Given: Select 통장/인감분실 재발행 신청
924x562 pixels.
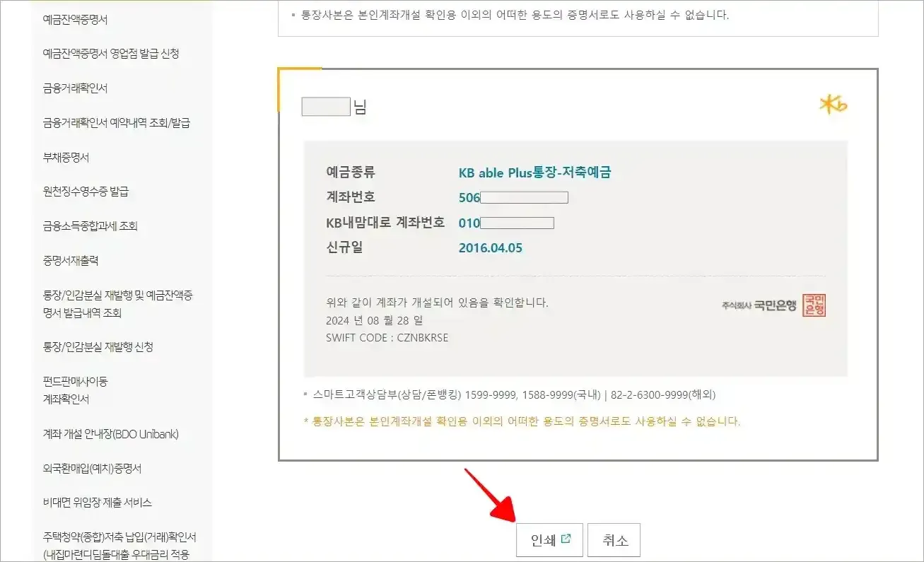Looking at the screenshot, I should 98,347.
